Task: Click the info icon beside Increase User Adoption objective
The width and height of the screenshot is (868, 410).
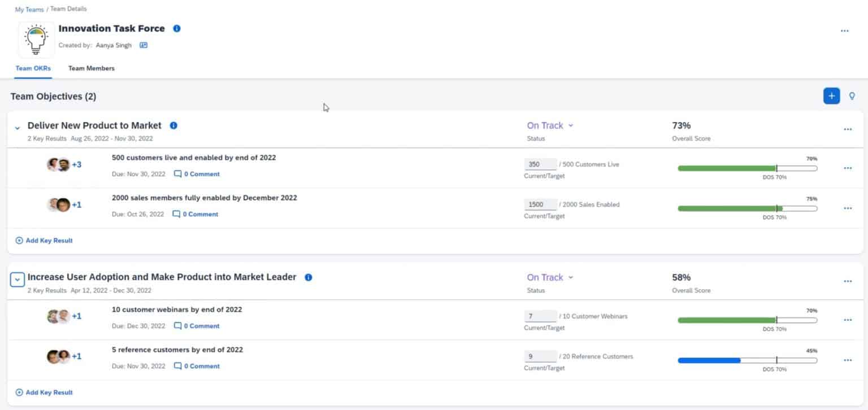Action: coord(309,277)
